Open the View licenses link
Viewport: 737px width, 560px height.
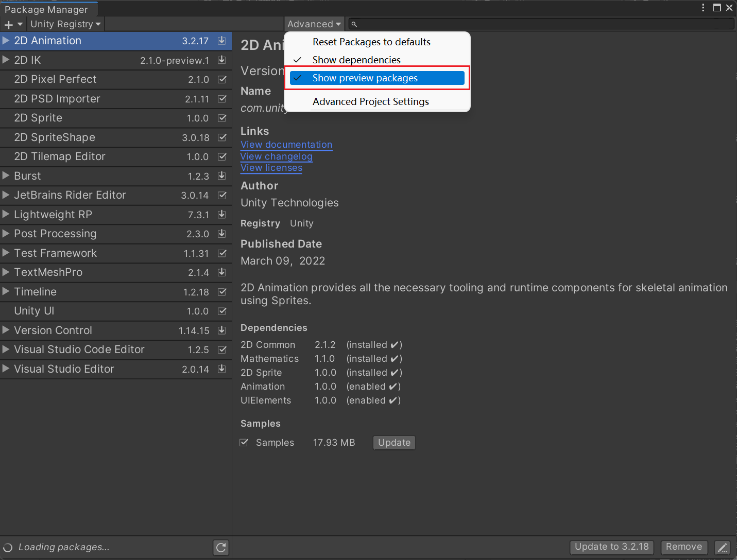pyautogui.click(x=271, y=168)
